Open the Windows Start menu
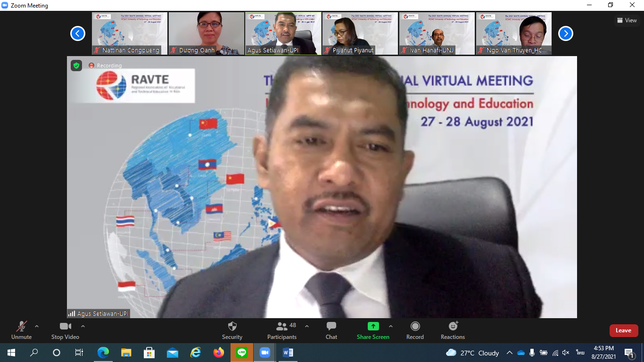The width and height of the screenshot is (644, 362). pyautogui.click(x=11, y=353)
